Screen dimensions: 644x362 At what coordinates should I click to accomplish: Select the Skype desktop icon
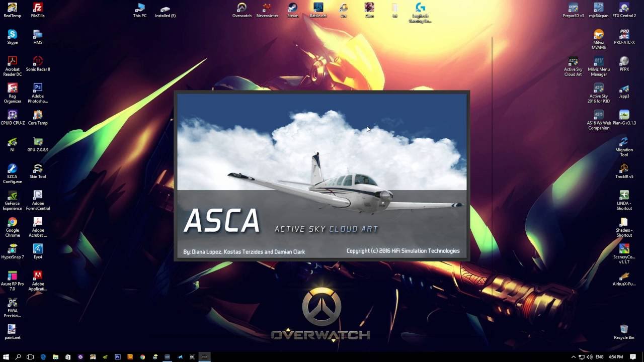pos(12,37)
